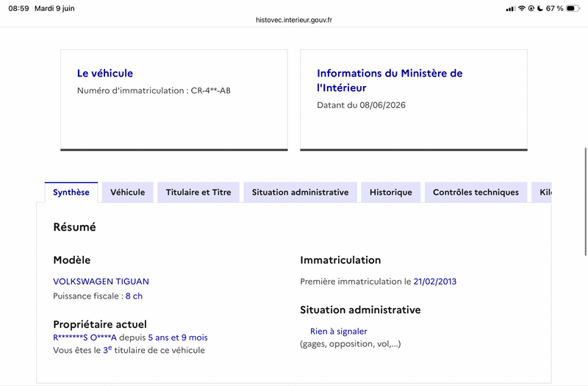The height and width of the screenshot is (386, 588).
Task: Tap the battery icon in status bar
Action: tap(573, 8)
